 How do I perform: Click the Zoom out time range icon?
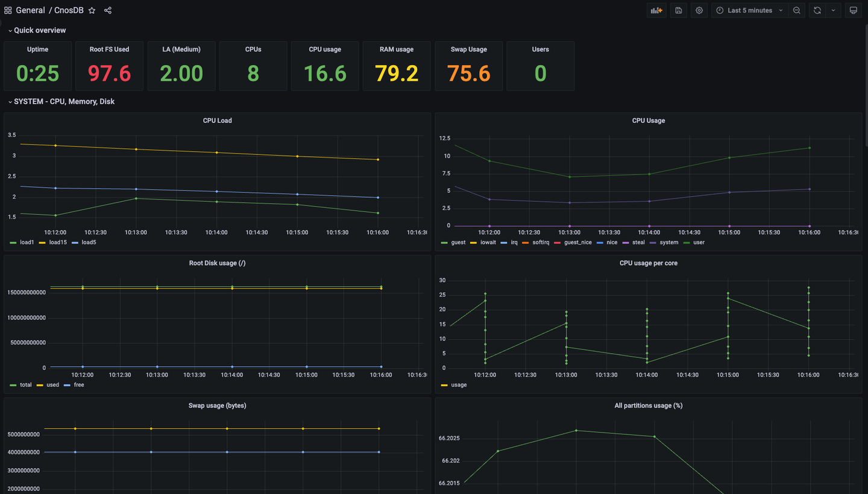pos(797,10)
